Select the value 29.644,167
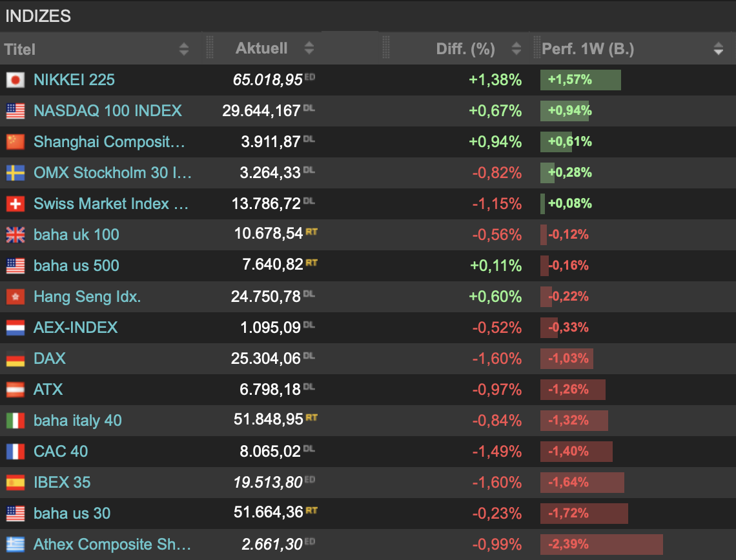Image resolution: width=736 pixels, height=560 pixels. (x=261, y=111)
